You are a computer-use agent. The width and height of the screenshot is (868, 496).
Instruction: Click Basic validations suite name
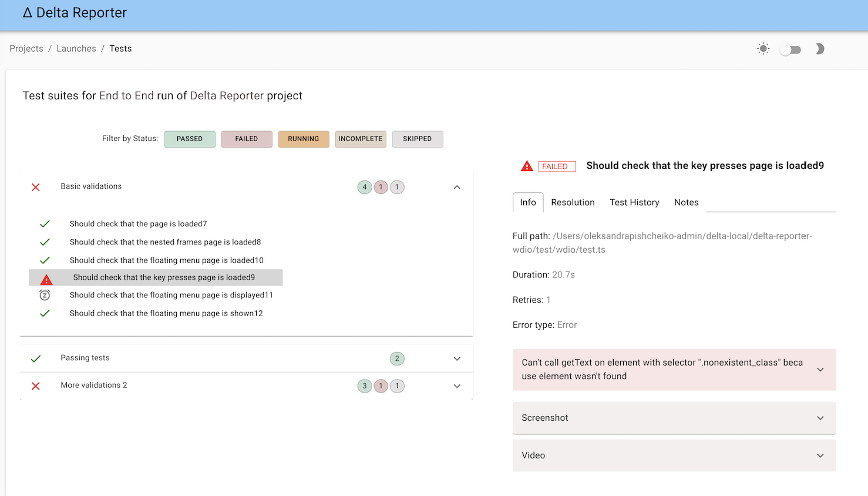(x=91, y=186)
